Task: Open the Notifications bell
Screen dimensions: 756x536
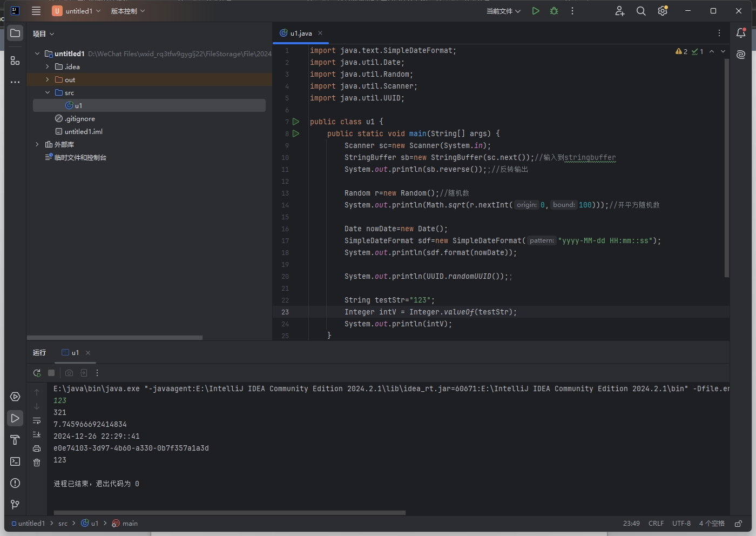Action: (x=741, y=33)
